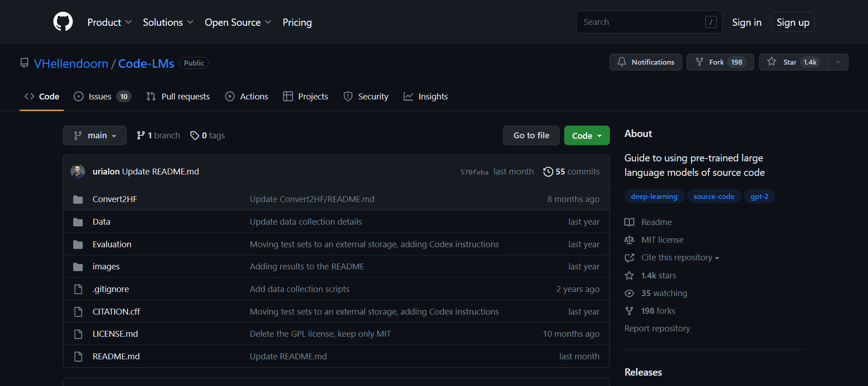Click the LICENSE.md file icon
The image size is (868, 386).
tap(78, 334)
